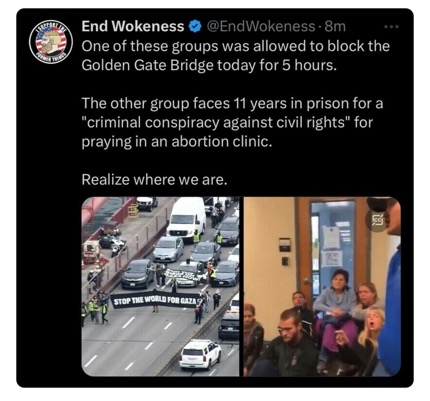The image size is (430, 401).
Task: Click the blue verified checkmark badge
Action: (x=195, y=26)
